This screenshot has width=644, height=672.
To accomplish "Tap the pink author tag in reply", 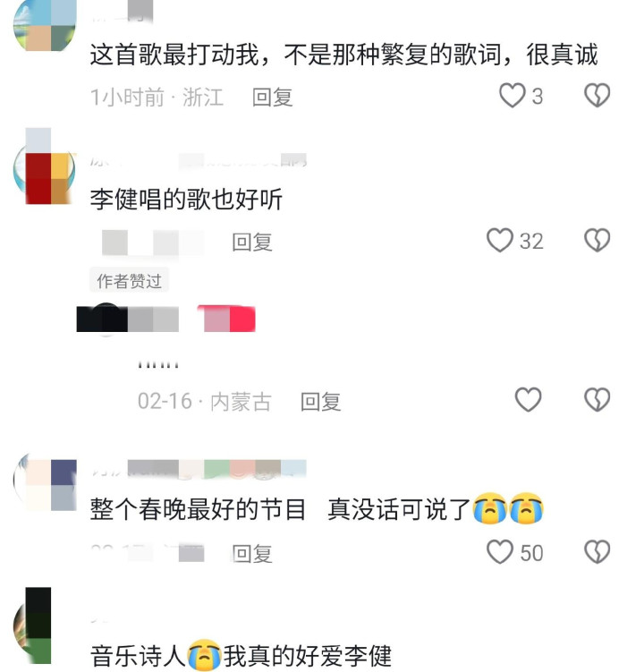I will pos(226,319).
